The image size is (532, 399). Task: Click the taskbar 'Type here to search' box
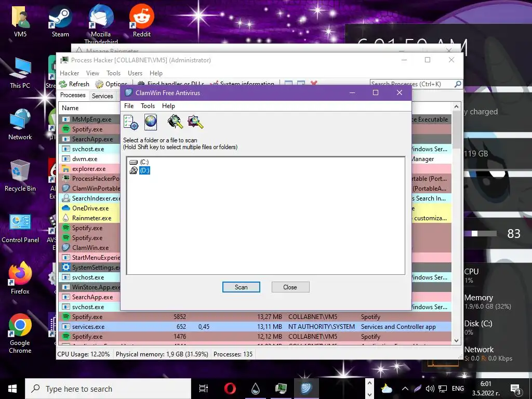coord(108,389)
